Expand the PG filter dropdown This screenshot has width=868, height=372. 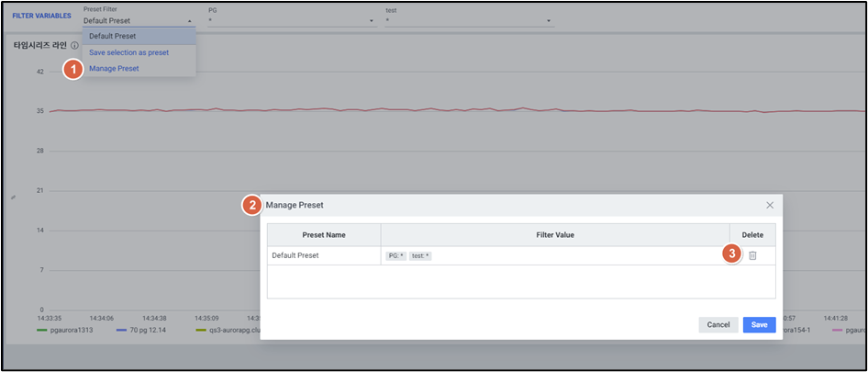[x=292, y=20]
